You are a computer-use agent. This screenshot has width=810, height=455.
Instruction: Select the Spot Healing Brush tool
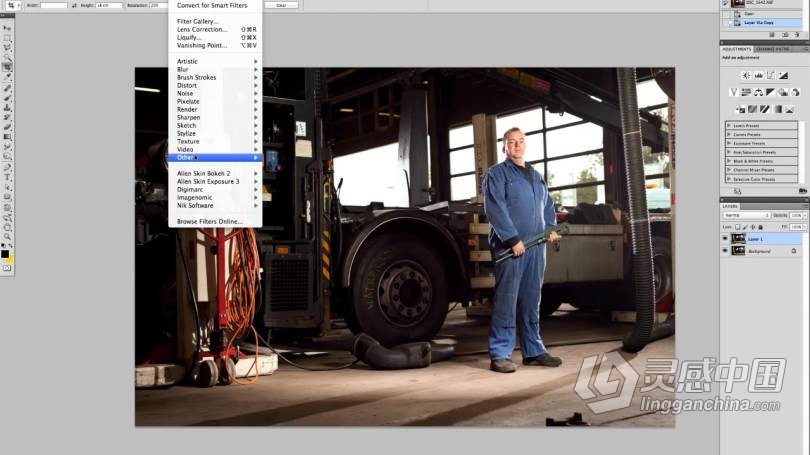7,88
